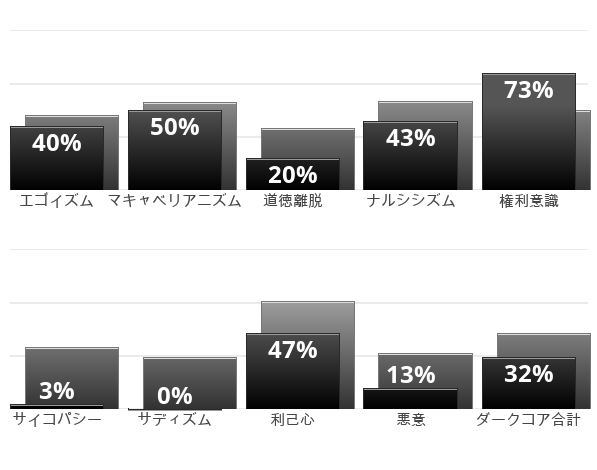Screen dimensions: 597x470
Task: Click the 73% 権利意識 dark bar
Action: 529,131
